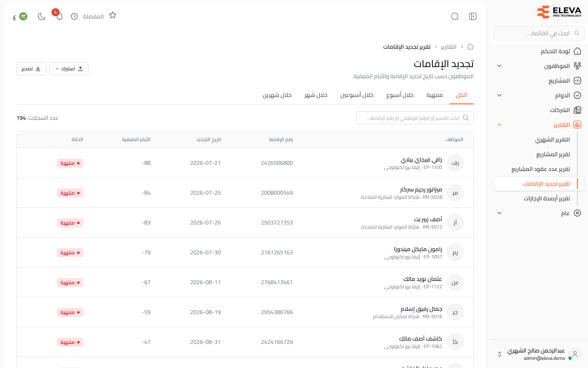Sort by الأيام المتبقية column header
The width and height of the screenshot is (588, 368).
[136, 139]
